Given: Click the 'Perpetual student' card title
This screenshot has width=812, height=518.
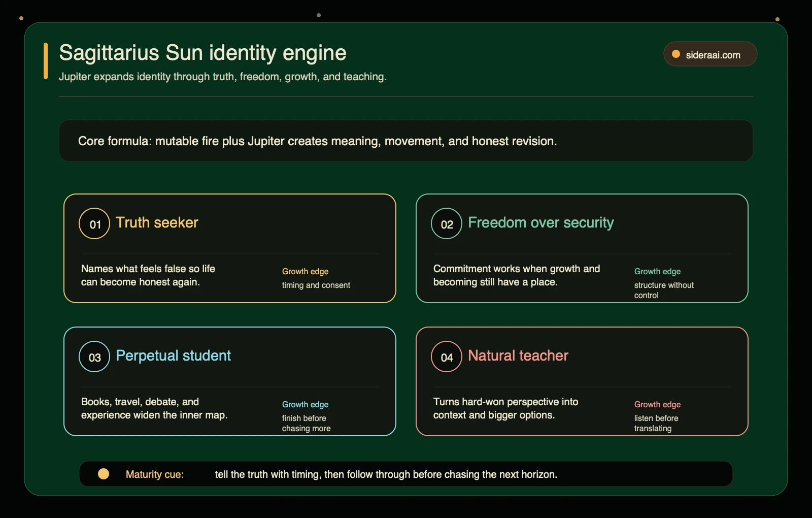Looking at the screenshot, I should (x=173, y=355).
